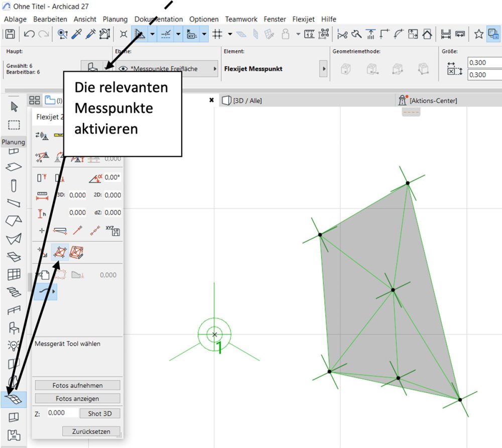The height and width of the screenshot is (448, 502).
Task: Open the Flexijet menu
Action: pyautogui.click(x=303, y=19)
